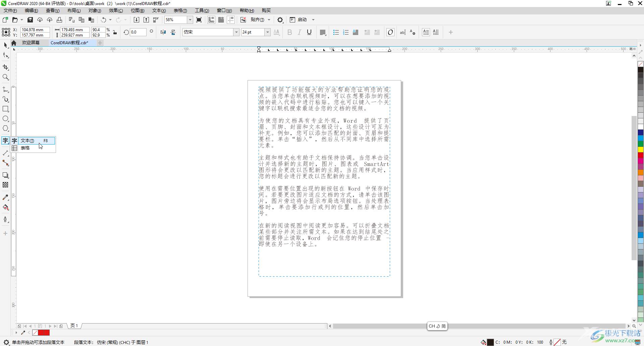Choose 文本 F8 in the flyout
Viewport: 644px width, 346px height.
(x=33, y=140)
